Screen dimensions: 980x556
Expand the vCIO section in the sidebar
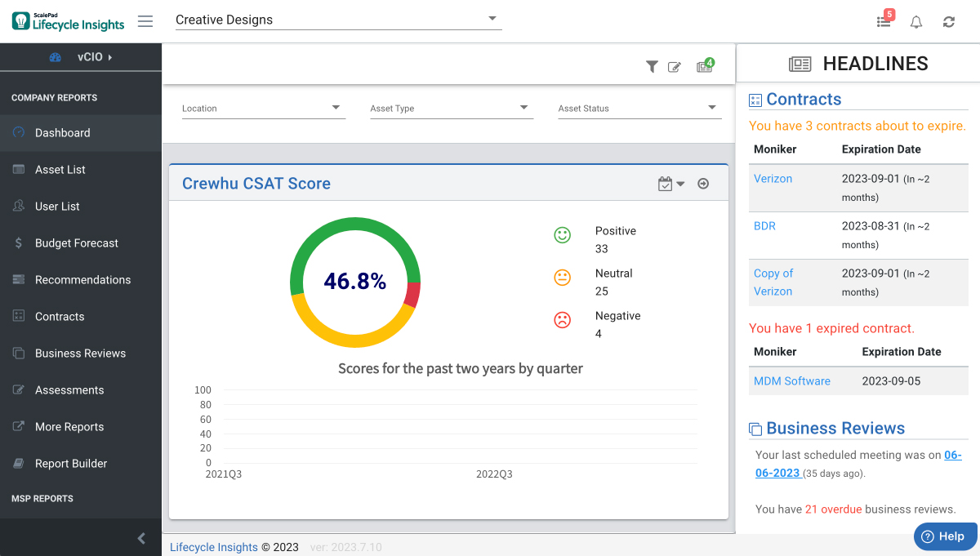pyautogui.click(x=91, y=57)
